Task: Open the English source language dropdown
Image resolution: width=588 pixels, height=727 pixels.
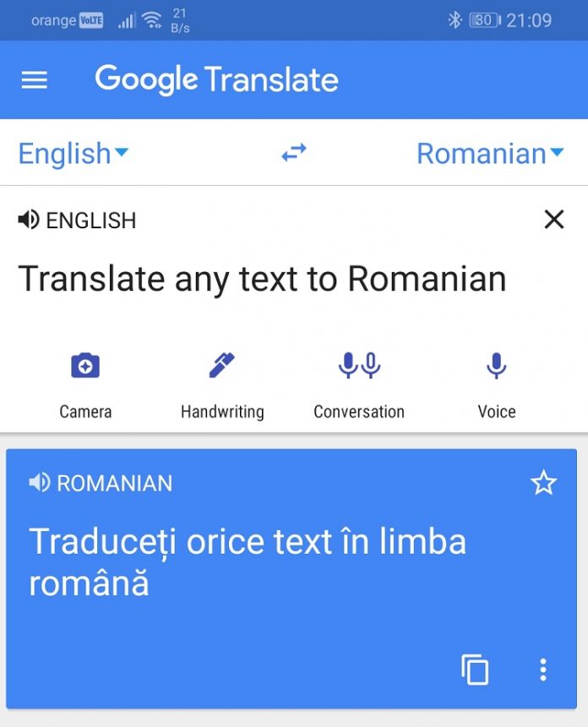Action: pyautogui.click(x=73, y=153)
